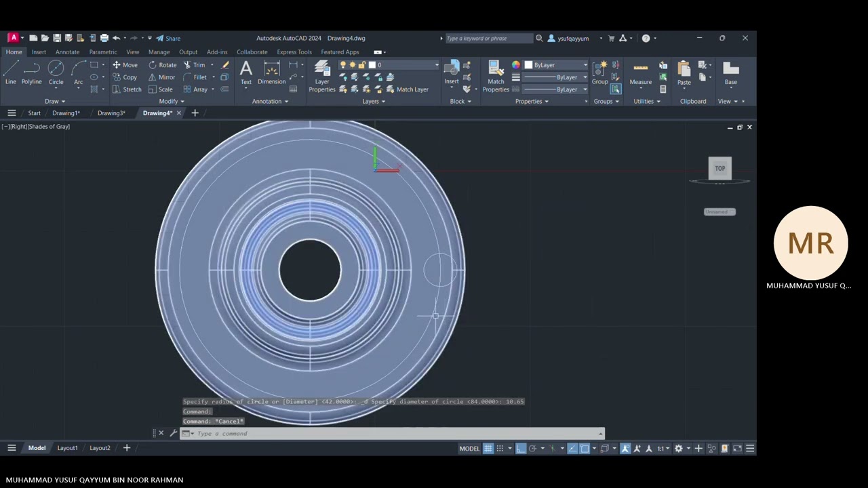
Task: Toggle 2D object snap
Action: coord(585,448)
